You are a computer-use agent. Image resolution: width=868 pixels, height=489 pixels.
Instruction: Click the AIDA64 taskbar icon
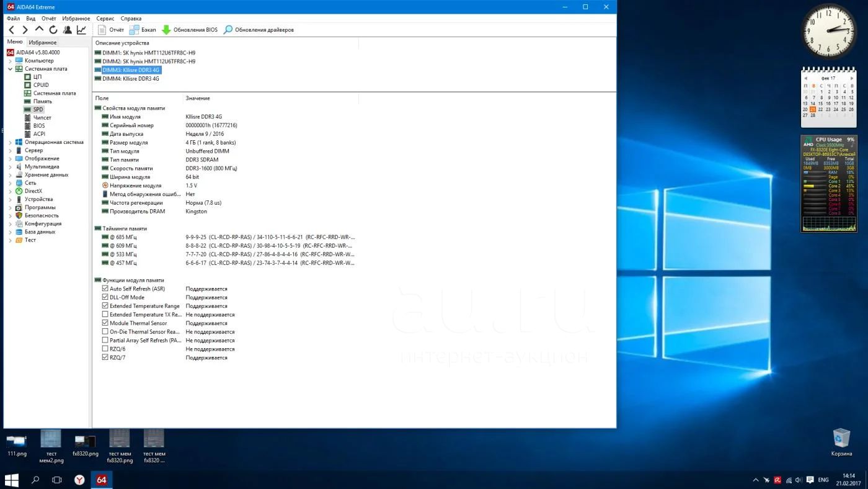(x=102, y=480)
